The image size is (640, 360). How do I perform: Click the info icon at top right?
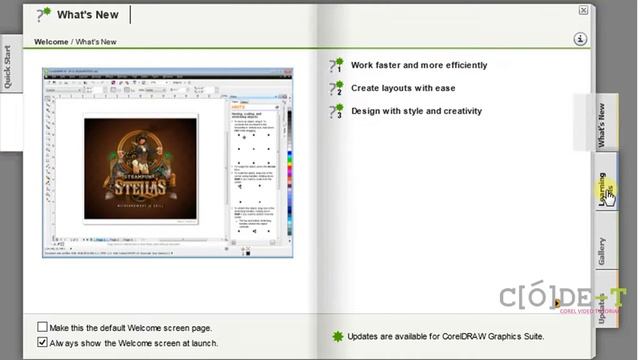[x=580, y=39]
